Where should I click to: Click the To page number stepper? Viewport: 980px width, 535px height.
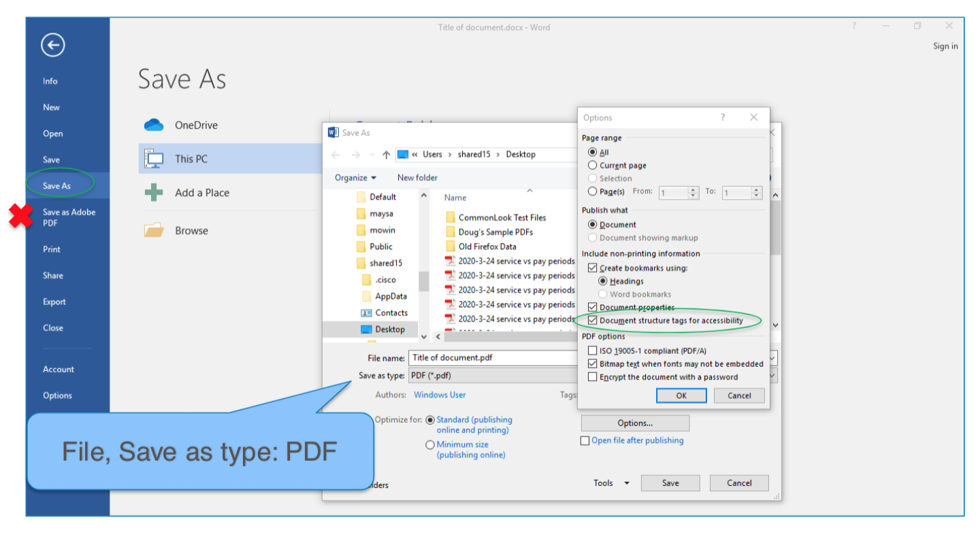(x=756, y=193)
